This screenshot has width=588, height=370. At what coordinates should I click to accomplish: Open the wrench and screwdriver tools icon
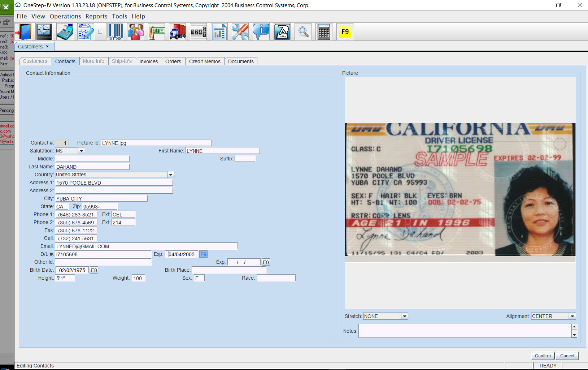(x=240, y=32)
